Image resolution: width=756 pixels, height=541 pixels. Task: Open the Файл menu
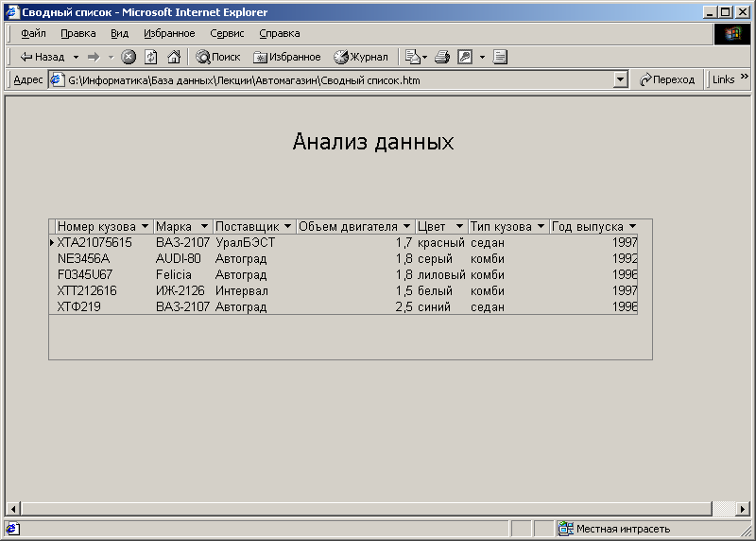33,33
